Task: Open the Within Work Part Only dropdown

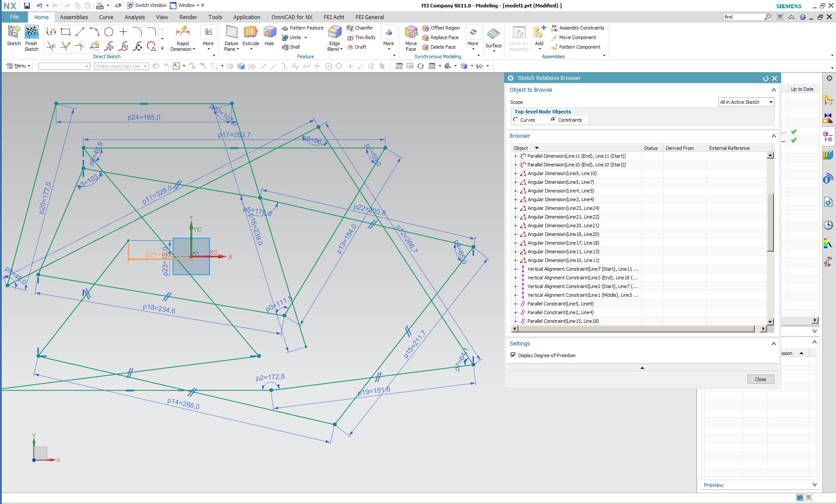Action: pos(122,66)
